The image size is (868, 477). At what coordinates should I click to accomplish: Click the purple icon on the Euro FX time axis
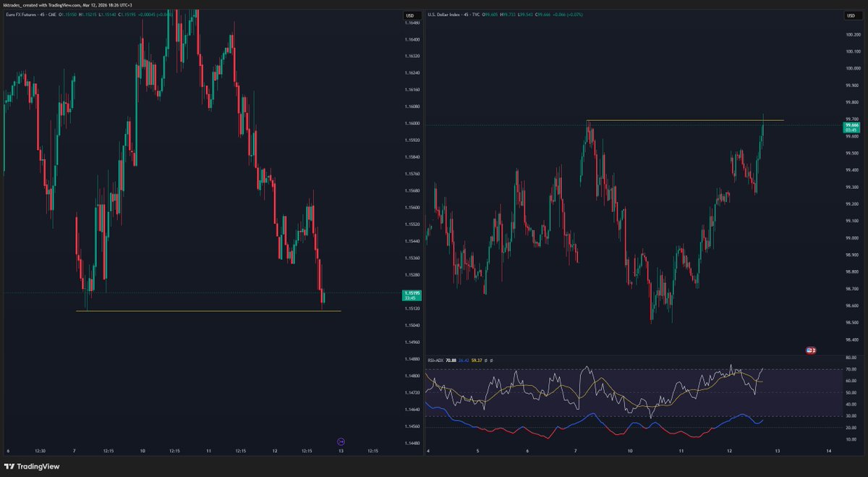[x=341, y=442]
